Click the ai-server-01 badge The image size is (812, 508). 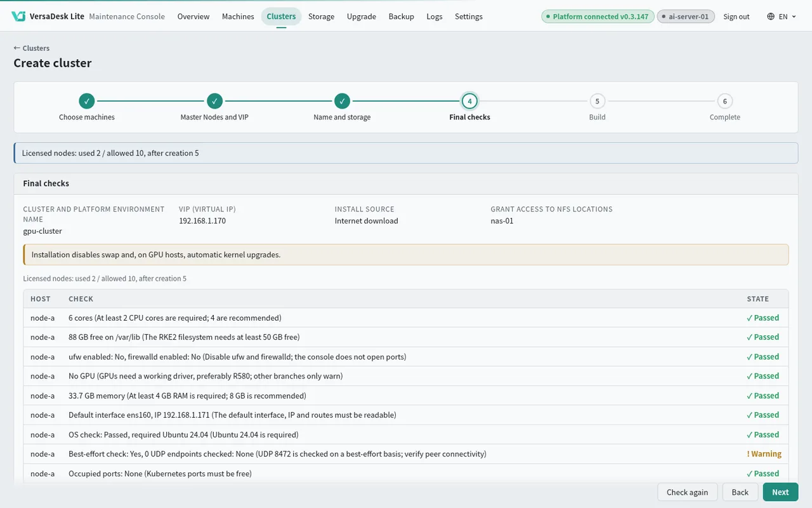pos(686,17)
